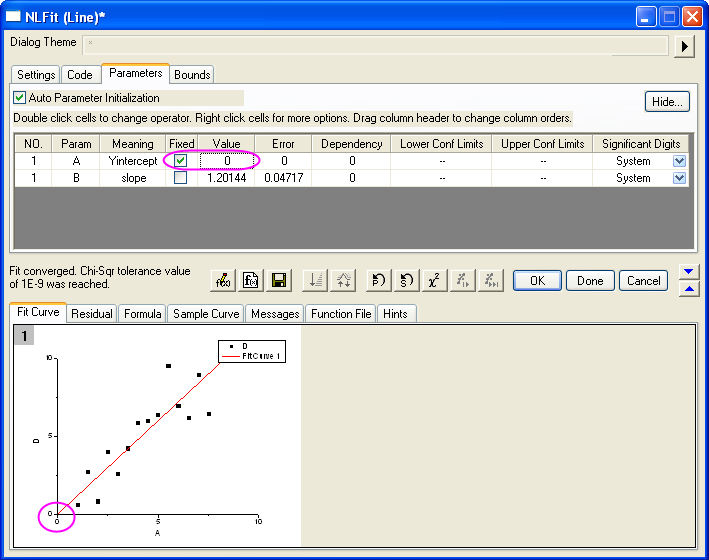The height and width of the screenshot is (560, 709).
Task: Toggle Auto Parameter Initialization checkbox
Action: coord(20,98)
